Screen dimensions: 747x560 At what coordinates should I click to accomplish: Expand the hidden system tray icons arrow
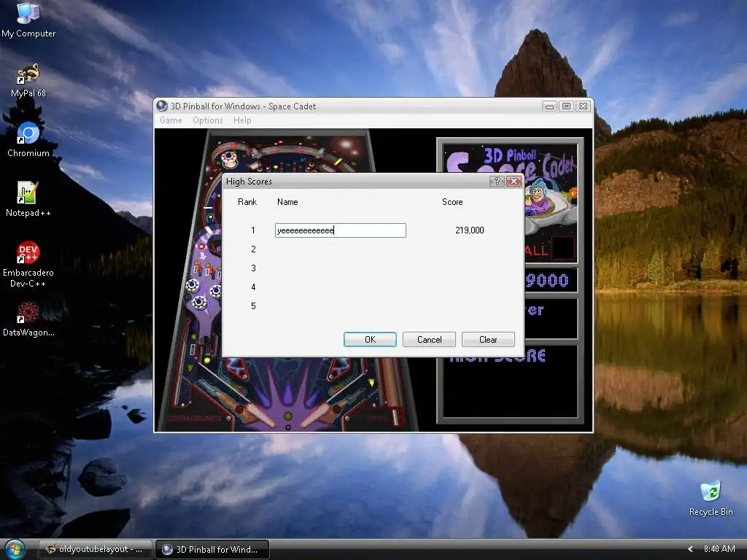coord(690,549)
